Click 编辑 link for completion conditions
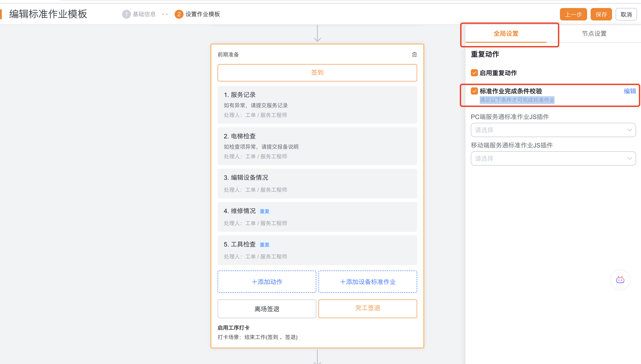641x364 pixels. coord(629,91)
